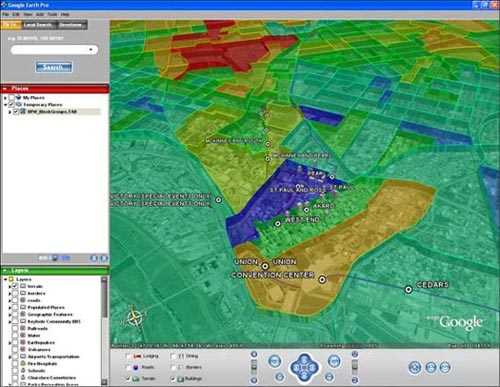Expand the Earthquakes layer node
The image size is (500, 387).
point(10,343)
